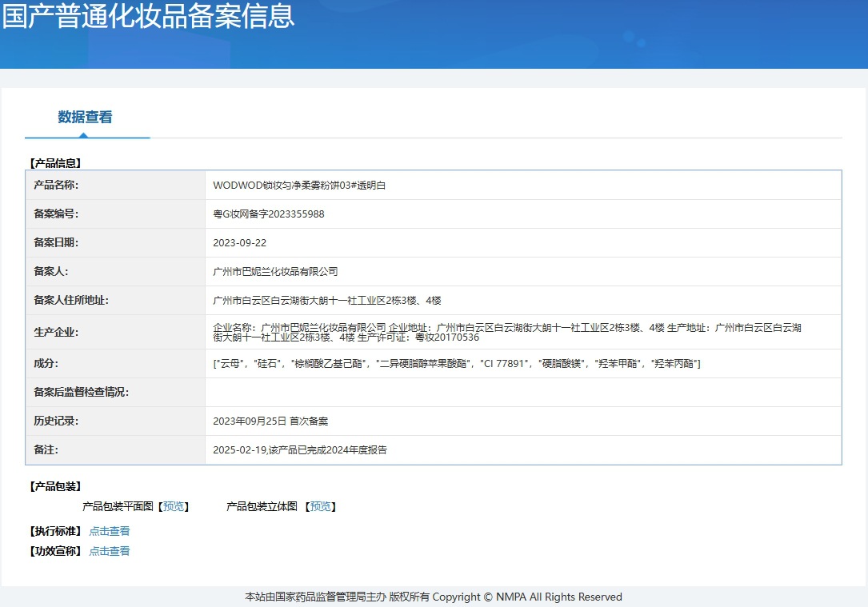Click the product name WODWOD 粉饼 value
868x607 pixels.
point(299,186)
